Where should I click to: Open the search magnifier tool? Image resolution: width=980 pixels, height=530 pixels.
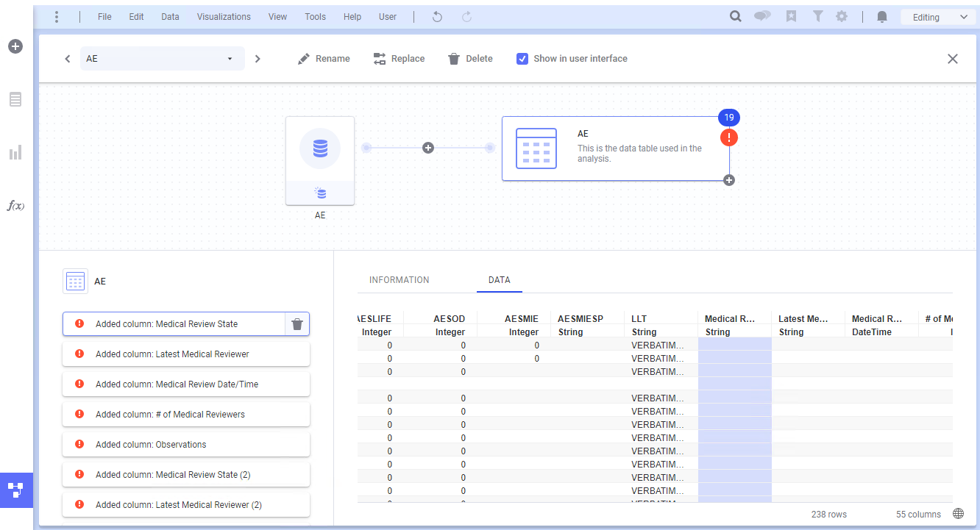click(x=735, y=16)
